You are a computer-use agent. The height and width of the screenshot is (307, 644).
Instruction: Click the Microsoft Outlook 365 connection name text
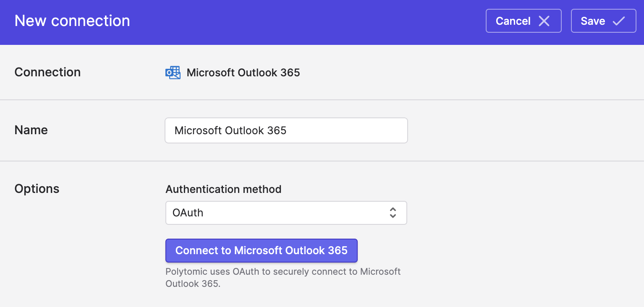(x=243, y=73)
